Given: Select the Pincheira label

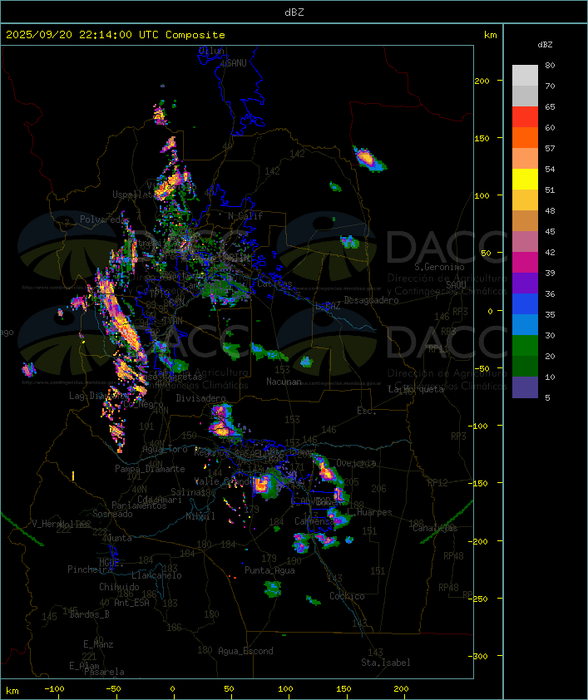Looking at the screenshot, I should pos(89,569).
